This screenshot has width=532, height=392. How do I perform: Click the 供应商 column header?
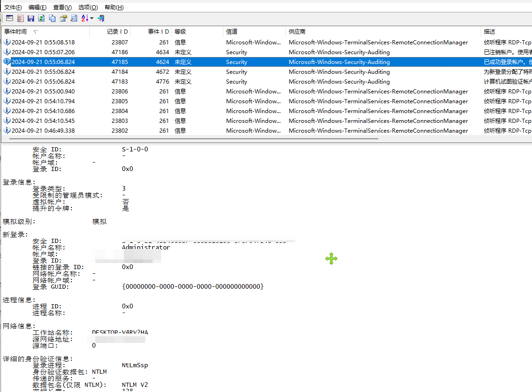tap(297, 32)
